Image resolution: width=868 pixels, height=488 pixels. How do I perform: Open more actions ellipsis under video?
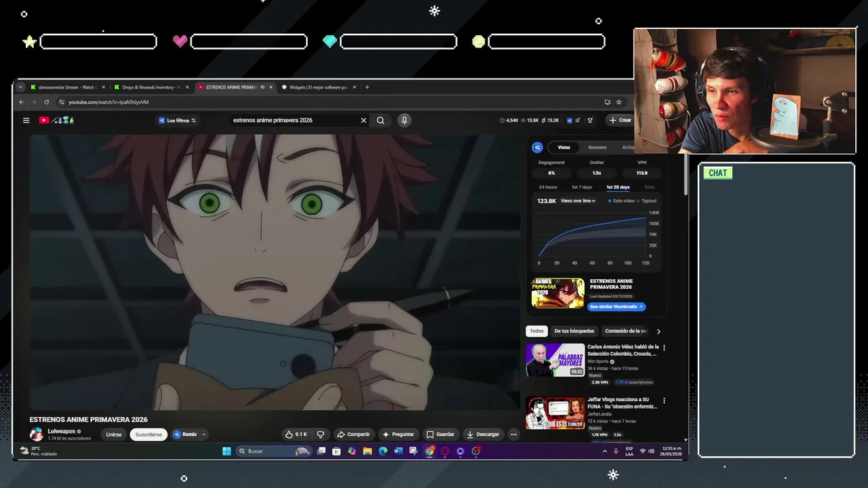tap(513, 434)
